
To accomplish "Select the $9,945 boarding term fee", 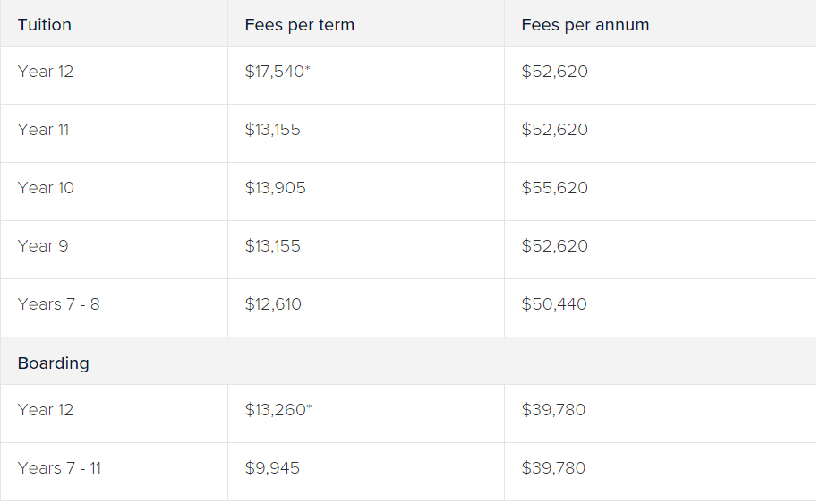I will pos(272,468).
